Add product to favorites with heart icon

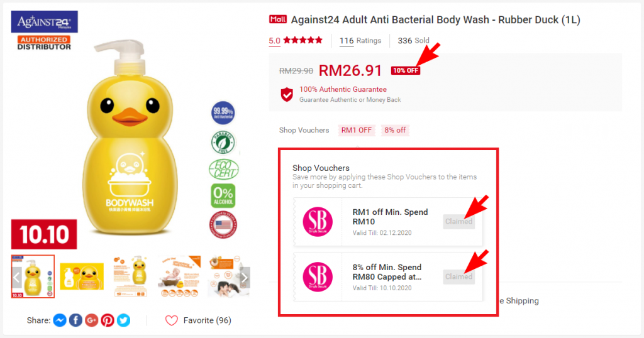click(172, 320)
